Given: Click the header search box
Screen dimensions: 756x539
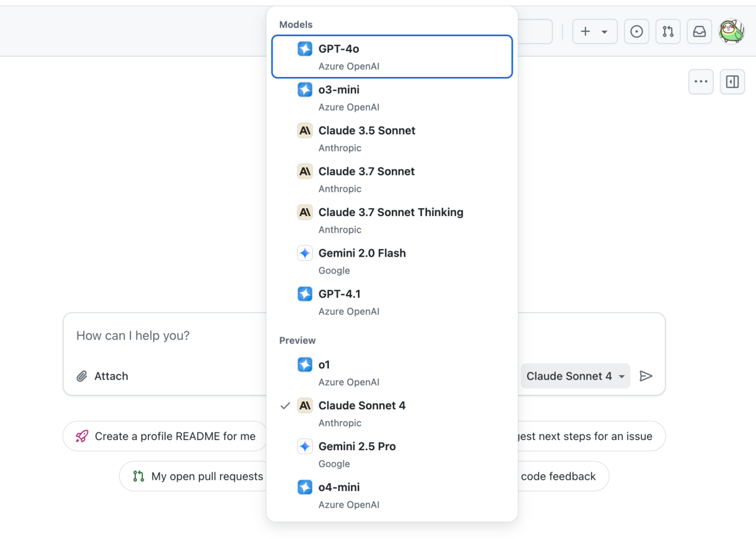Looking at the screenshot, I should pos(535,32).
